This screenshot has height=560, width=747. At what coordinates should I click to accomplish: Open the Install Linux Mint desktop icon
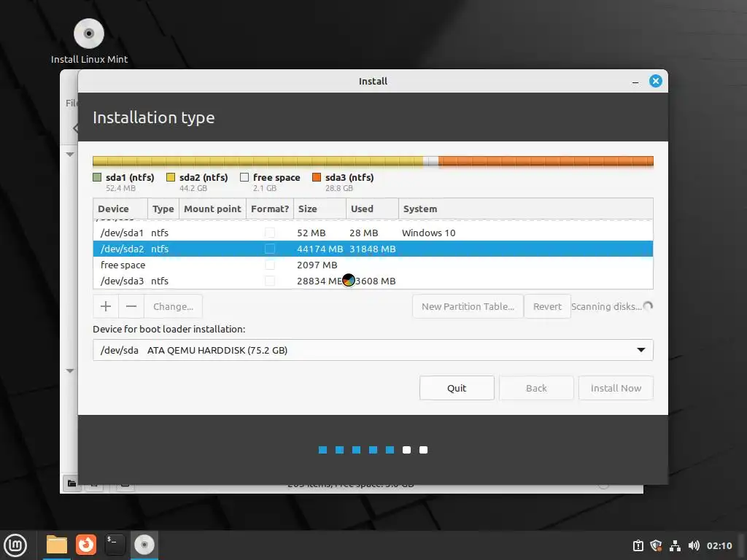pyautogui.click(x=88, y=41)
